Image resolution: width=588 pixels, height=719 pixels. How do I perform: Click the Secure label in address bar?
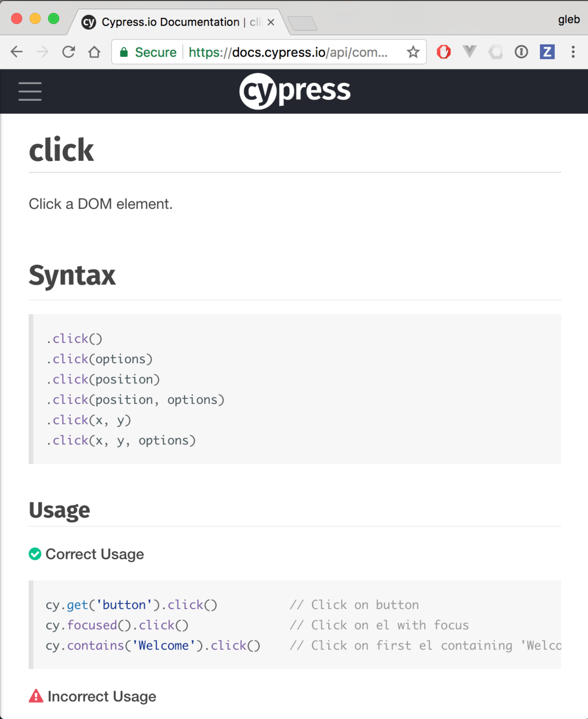(156, 52)
